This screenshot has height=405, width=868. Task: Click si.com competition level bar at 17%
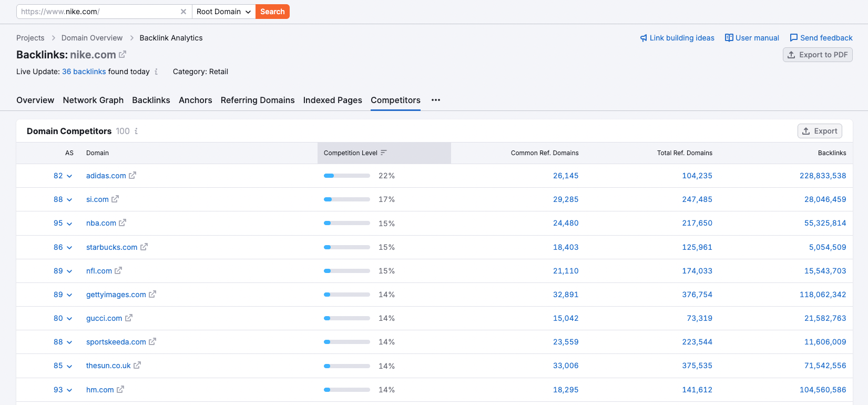tap(347, 199)
